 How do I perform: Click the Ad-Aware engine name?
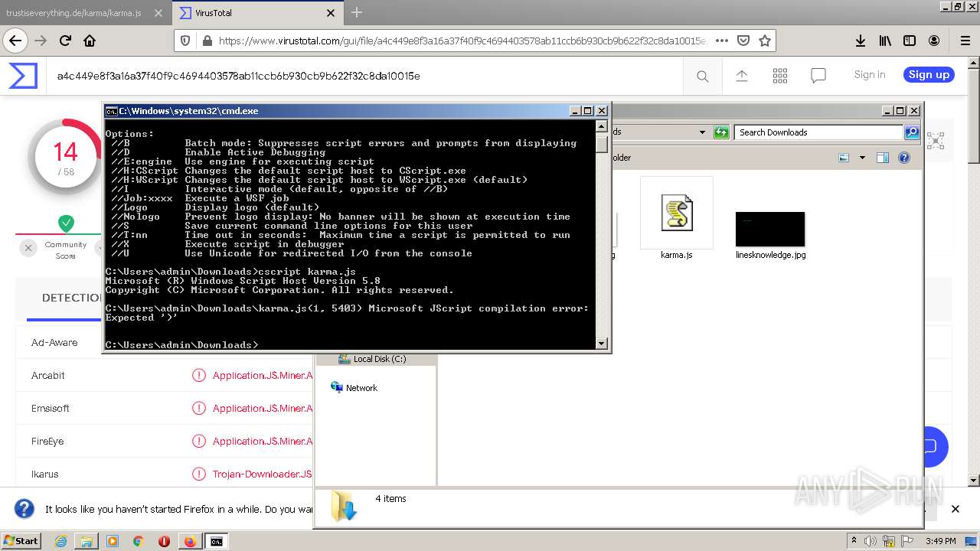coord(54,343)
